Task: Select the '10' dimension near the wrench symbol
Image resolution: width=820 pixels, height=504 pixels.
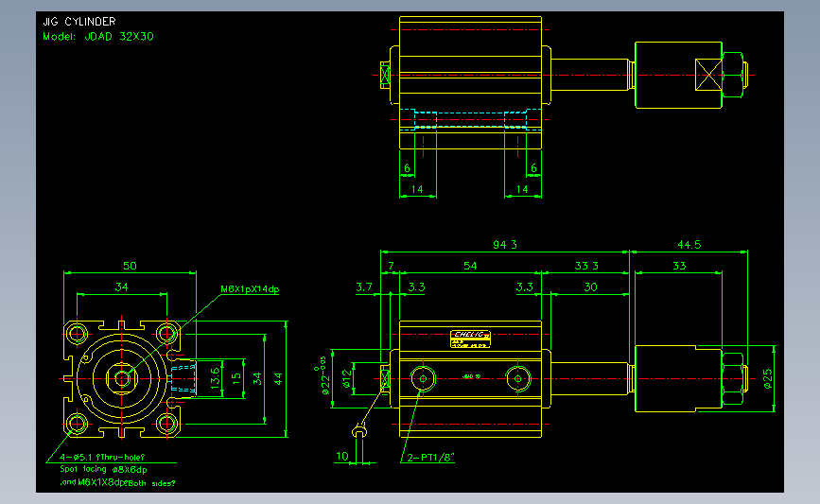Action: click(x=342, y=457)
